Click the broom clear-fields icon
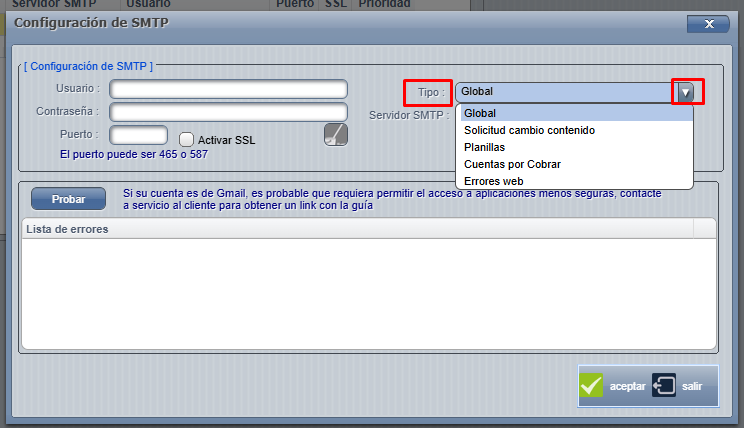Viewport: 744px width, 428px height. [336, 135]
